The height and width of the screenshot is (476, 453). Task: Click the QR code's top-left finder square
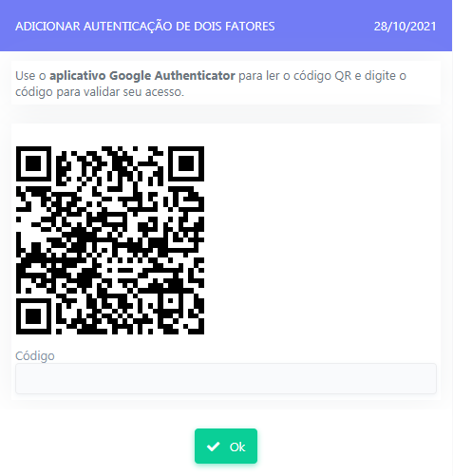pyautogui.click(x=33, y=163)
